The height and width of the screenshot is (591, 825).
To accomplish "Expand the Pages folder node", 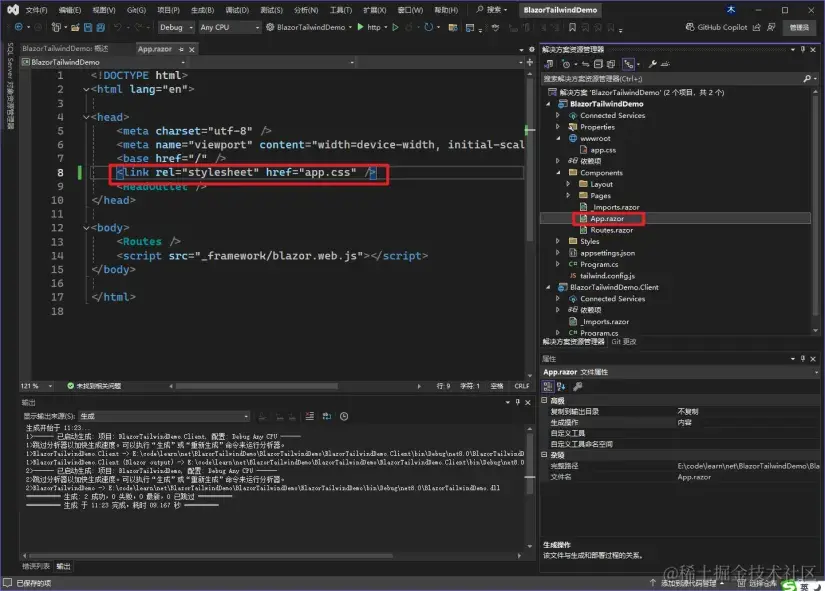I will point(568,196).
